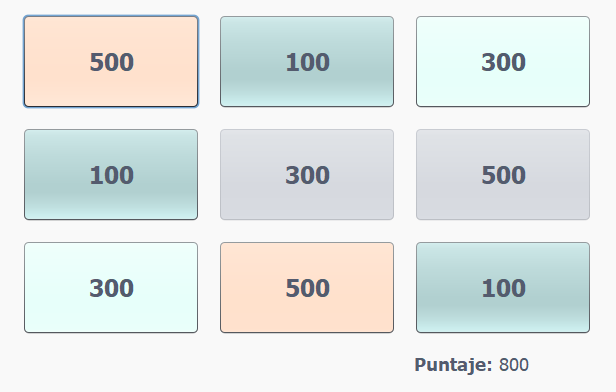The image size is (616, 392).
Task: Select the mint 300 tile in bottom row
Action: 111,288
